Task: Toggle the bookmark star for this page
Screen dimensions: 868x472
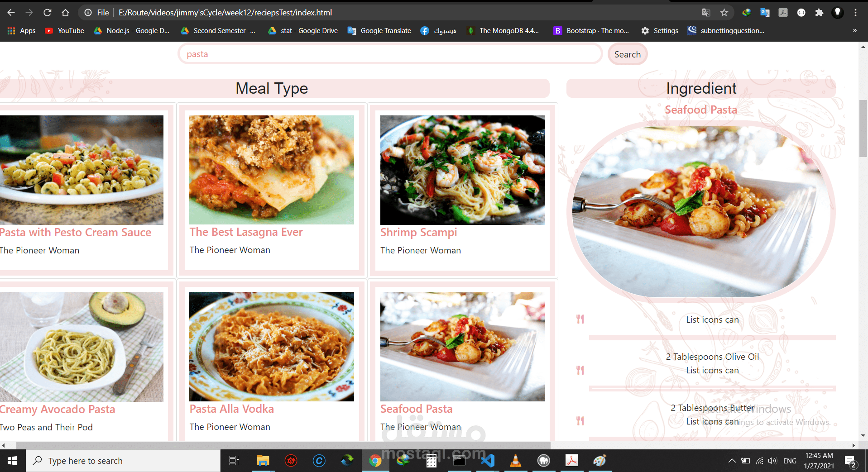Action: [724, 12]
